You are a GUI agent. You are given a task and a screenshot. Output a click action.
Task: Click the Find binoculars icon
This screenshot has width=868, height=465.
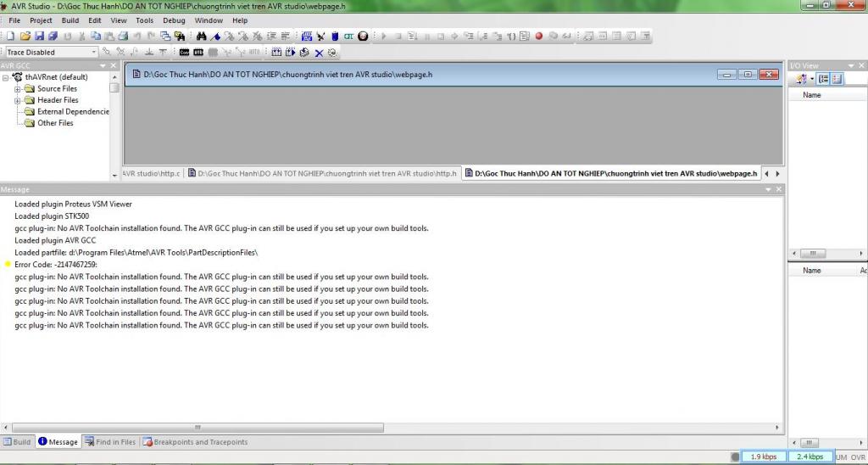click(x=202, y=36)
